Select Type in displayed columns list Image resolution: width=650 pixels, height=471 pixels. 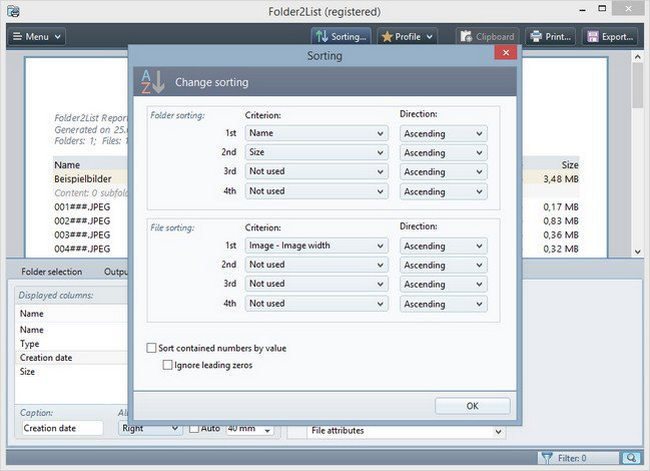71,344
